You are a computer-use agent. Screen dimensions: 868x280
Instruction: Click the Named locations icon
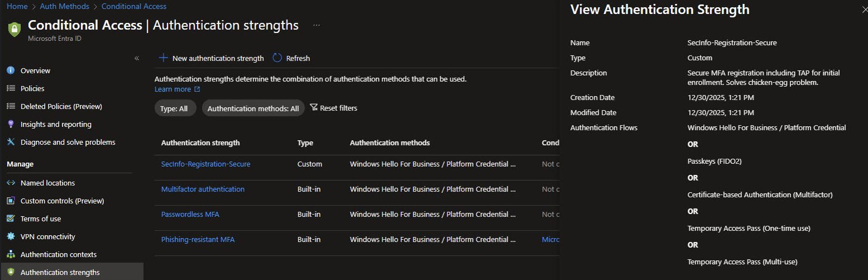pos(11,183)
